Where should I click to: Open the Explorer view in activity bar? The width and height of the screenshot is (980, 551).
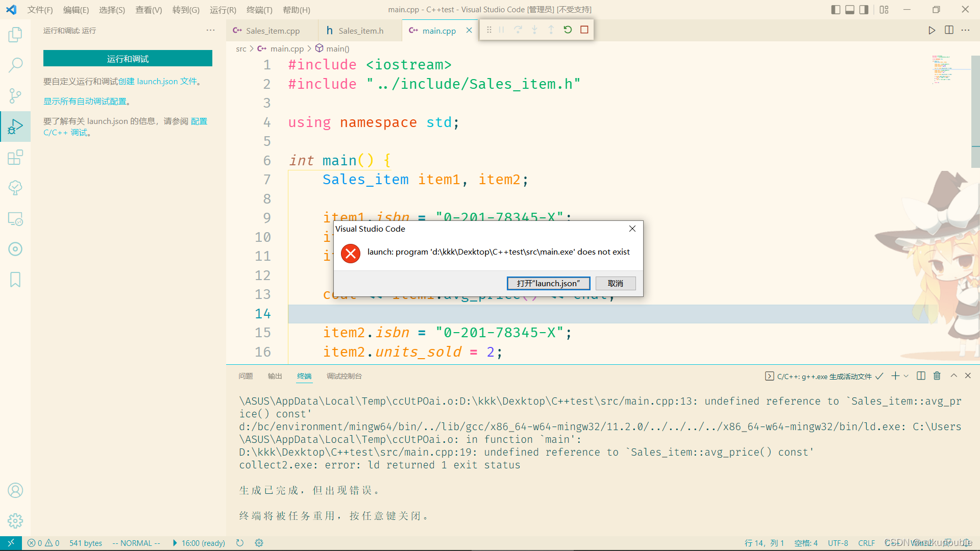coord(15,35)
